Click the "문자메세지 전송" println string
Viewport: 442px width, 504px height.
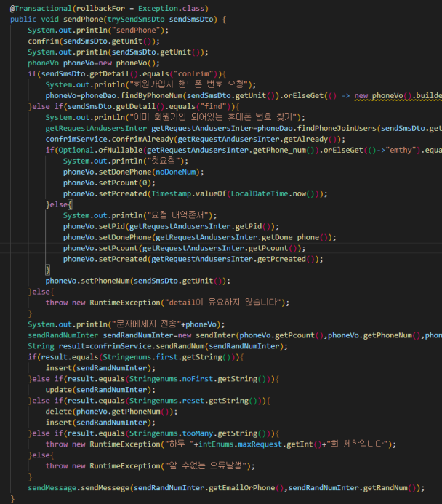click(x=147, y=324)
